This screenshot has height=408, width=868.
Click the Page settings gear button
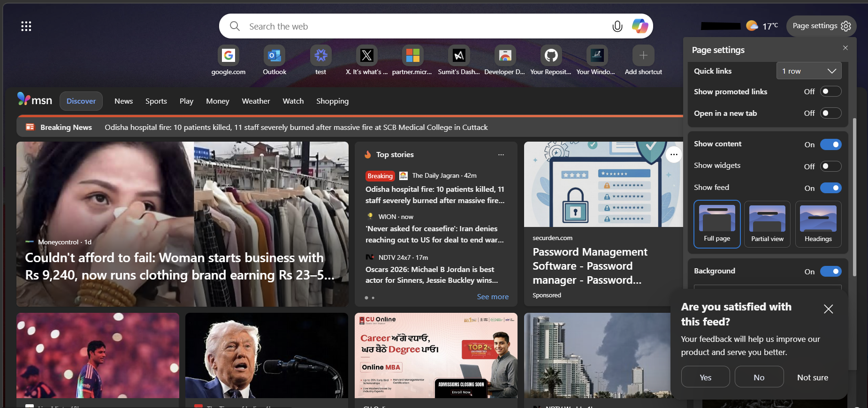point(821,26)
